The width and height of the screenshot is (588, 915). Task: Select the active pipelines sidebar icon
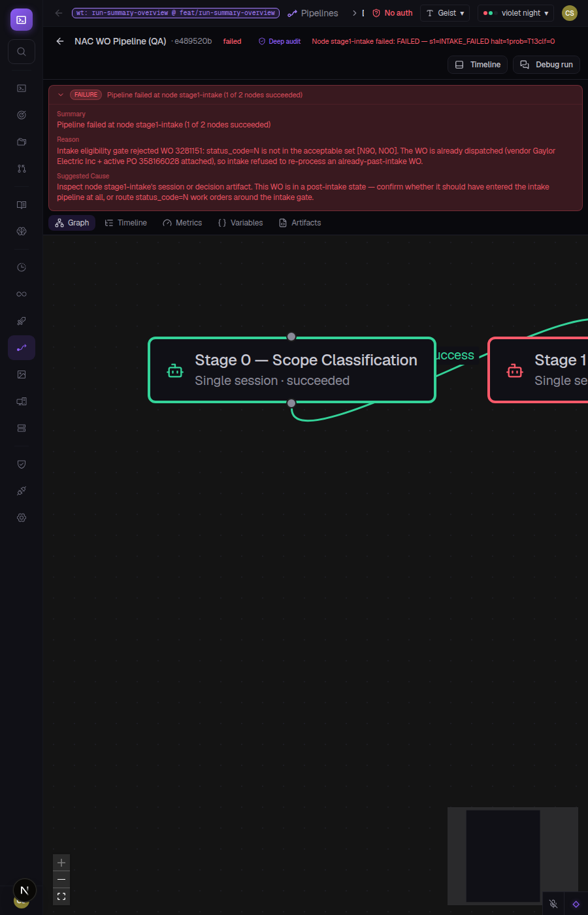pos(22,348)
